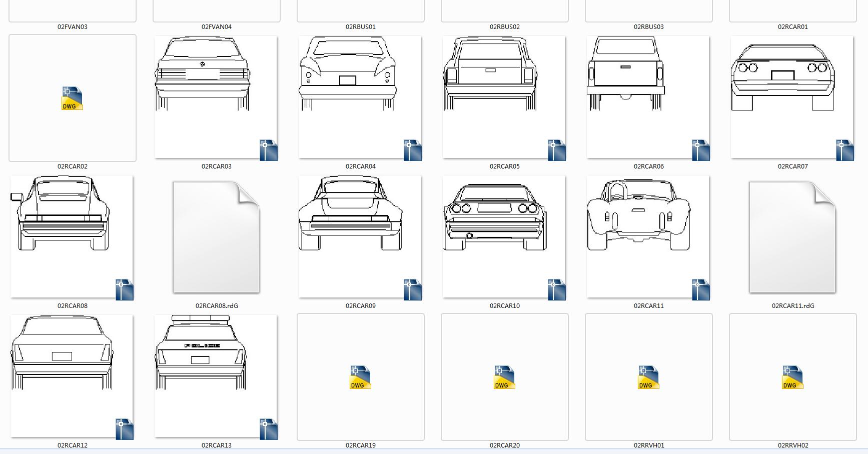Image resolution: width=868 pixels, height=454 pixels.
Task: Click the 02RCAR10 car drawing thumbnail
Action: 504,236
